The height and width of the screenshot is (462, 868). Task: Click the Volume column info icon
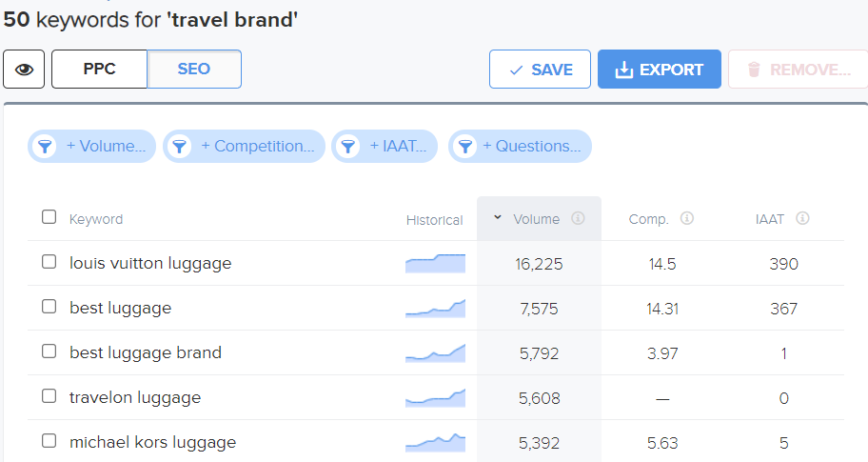pos(578,219)
